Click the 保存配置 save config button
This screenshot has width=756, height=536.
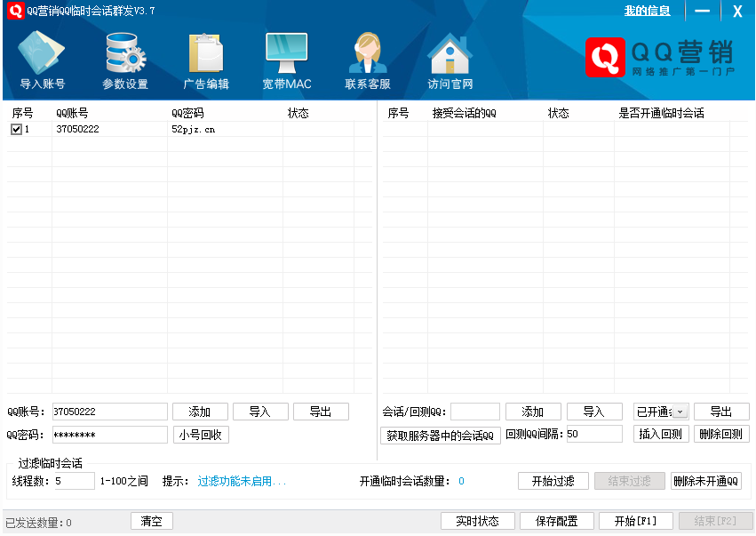pyautogui.click(x=556, y=521)
